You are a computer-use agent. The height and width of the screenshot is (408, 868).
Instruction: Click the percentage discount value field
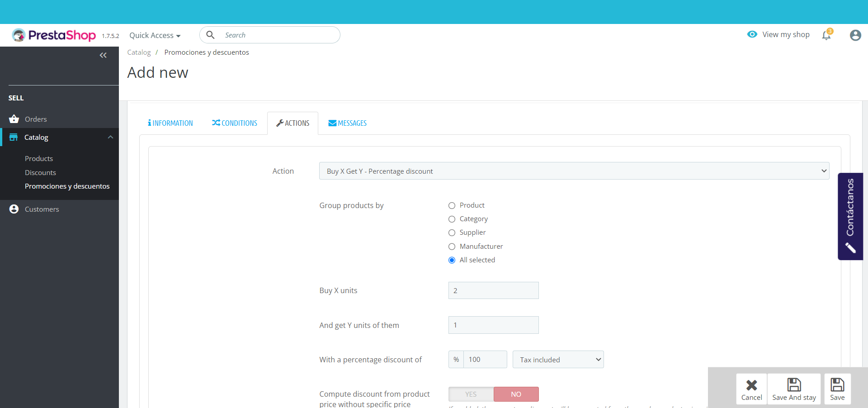click(x=485, y=360)
